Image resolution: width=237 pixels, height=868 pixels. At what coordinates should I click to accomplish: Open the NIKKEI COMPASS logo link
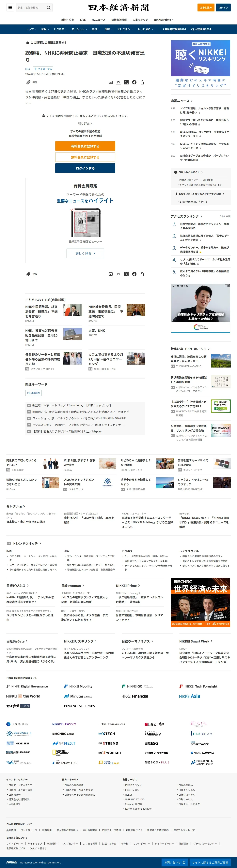coord(202,753)
